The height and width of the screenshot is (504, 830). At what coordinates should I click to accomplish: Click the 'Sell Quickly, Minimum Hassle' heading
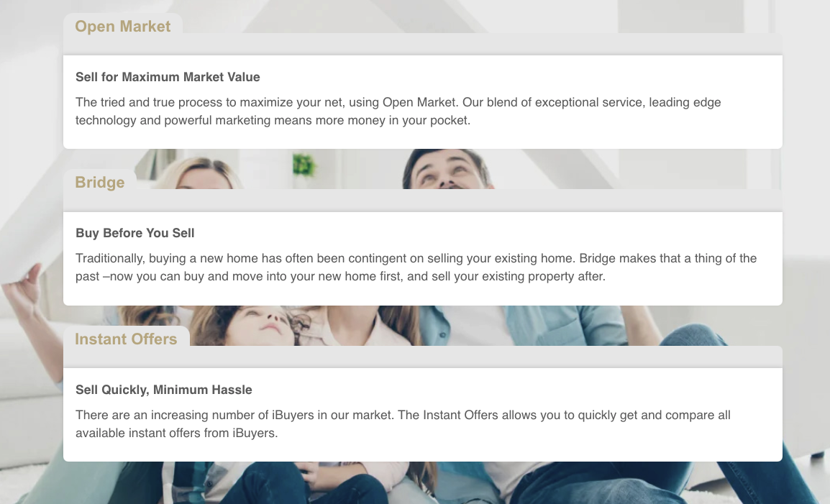pos(163,390)
